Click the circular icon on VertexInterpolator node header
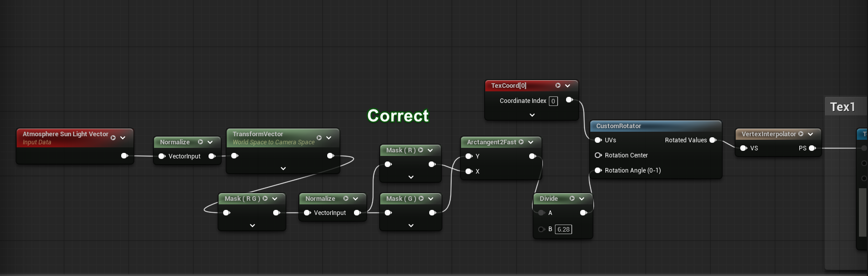Screen dimensions: 868x276 pyautogui.click(x=801, y=134)
